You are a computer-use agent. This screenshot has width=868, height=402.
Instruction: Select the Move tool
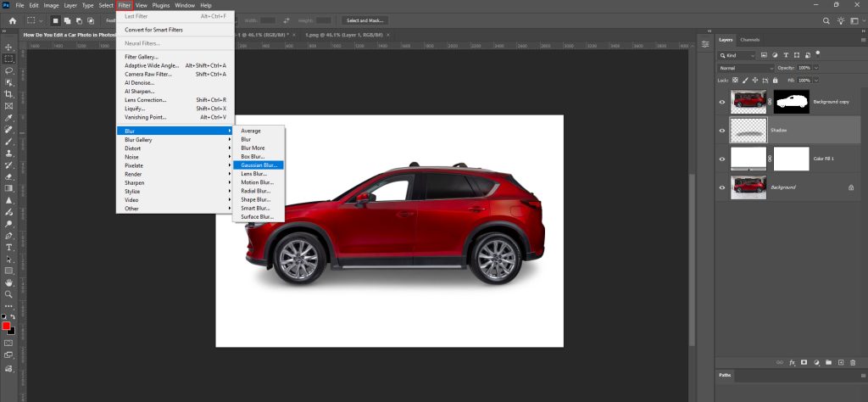click(x=8, y=47)
